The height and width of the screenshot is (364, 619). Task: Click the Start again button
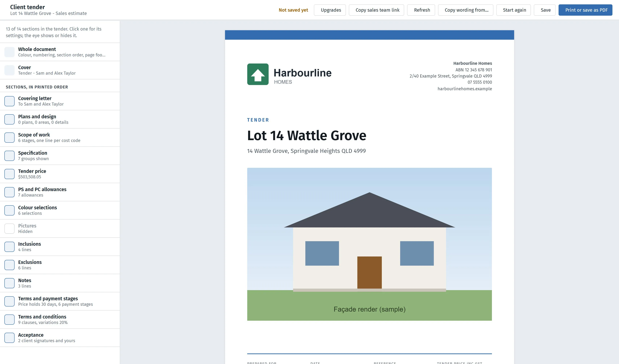coord(513,10)
